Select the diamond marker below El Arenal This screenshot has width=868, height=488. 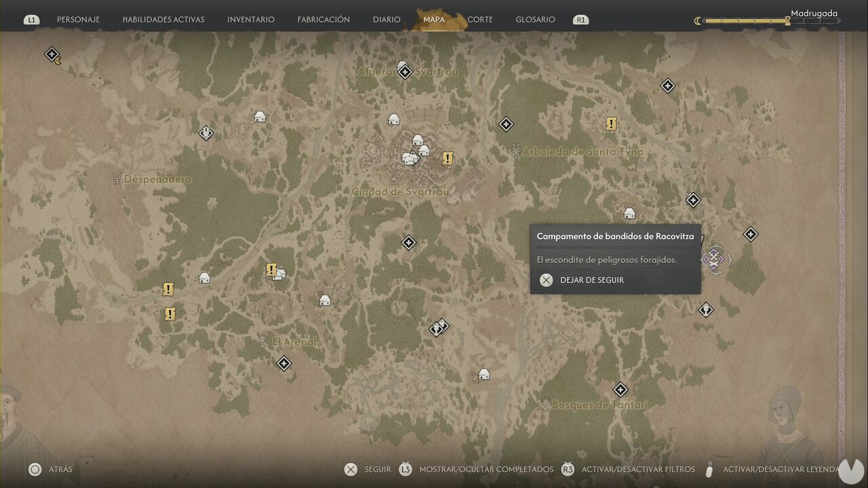click(x=284, y=364)
